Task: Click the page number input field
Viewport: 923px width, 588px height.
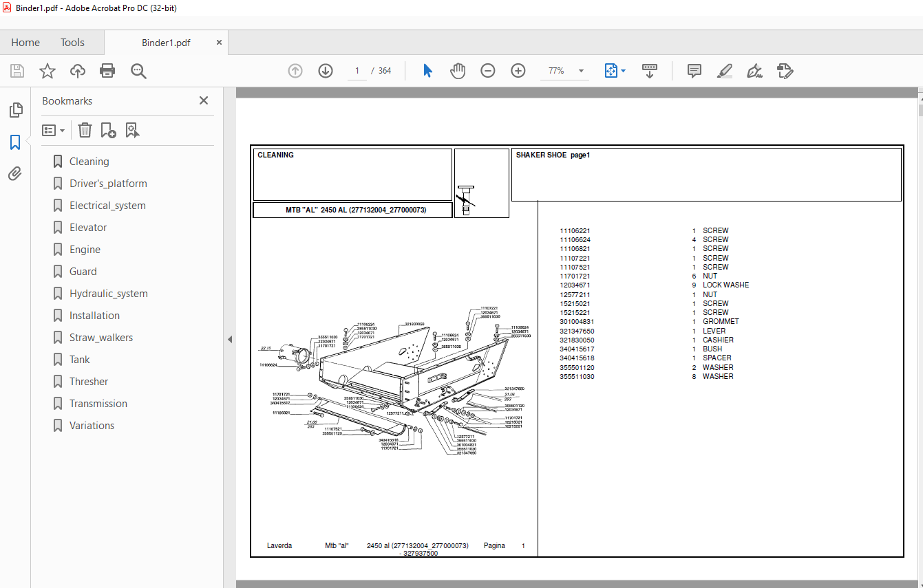Action: pyautogui.click(x=357, y=71)
